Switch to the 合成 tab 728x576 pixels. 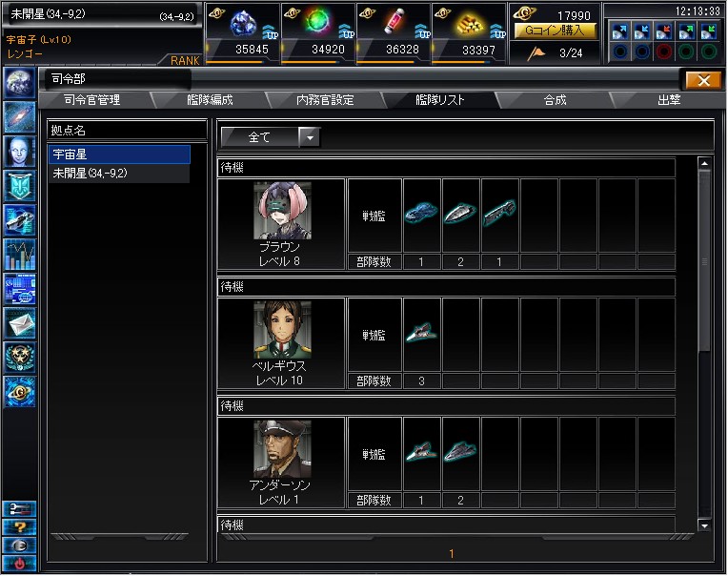555,100
